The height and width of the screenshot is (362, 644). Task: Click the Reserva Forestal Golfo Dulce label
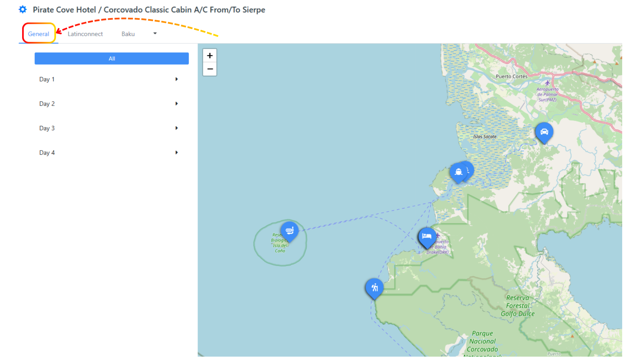518,306
